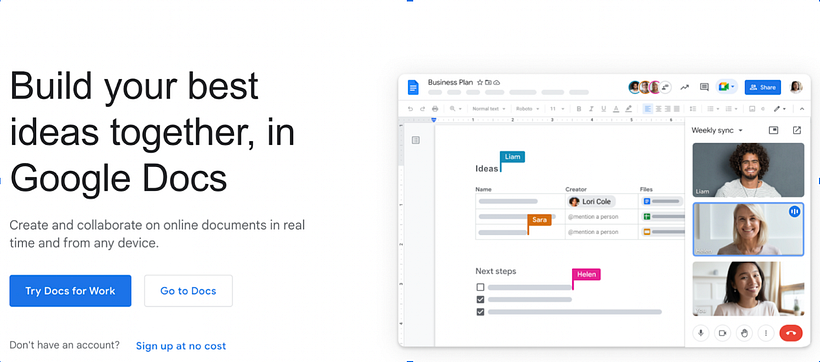Toggle the second Next steps checkbox
Image resolution: width=820 pixels, height=362 pixels.
click(x=480, y=300)
